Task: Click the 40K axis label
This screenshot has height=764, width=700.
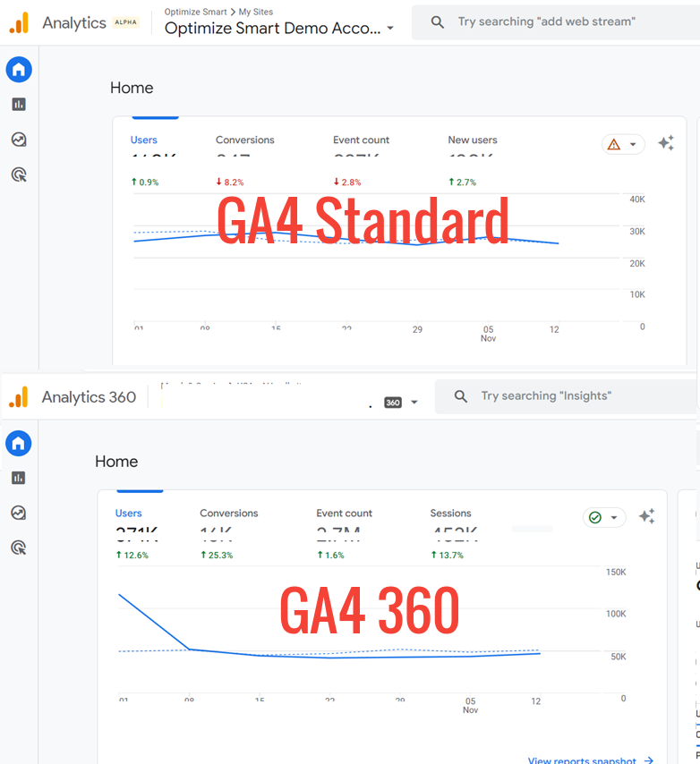Action: coord(637,199)
